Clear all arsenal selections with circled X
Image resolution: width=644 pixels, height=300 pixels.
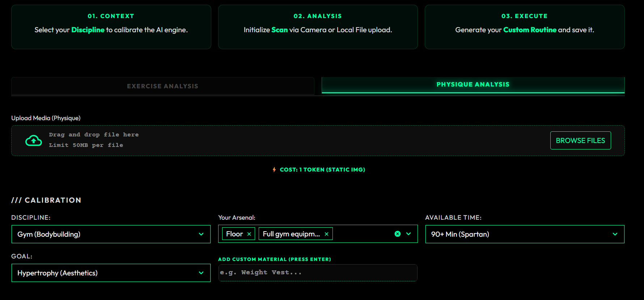(398, 234)
